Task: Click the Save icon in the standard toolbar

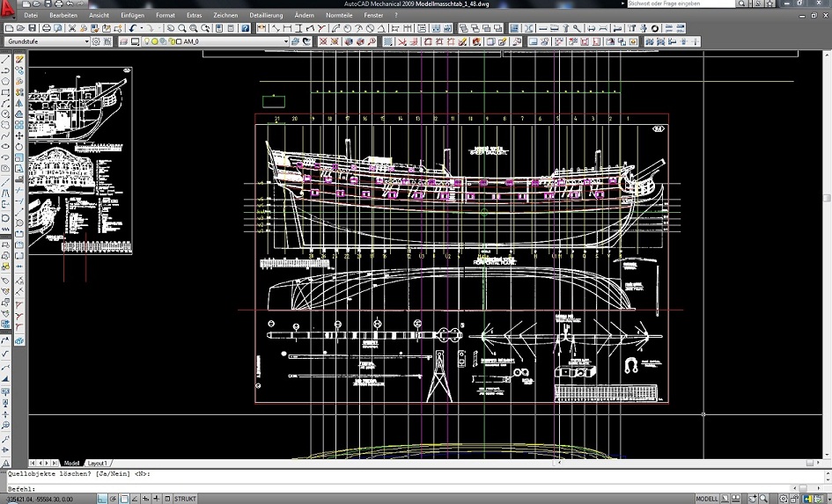Action: click(x=33, y=28)
